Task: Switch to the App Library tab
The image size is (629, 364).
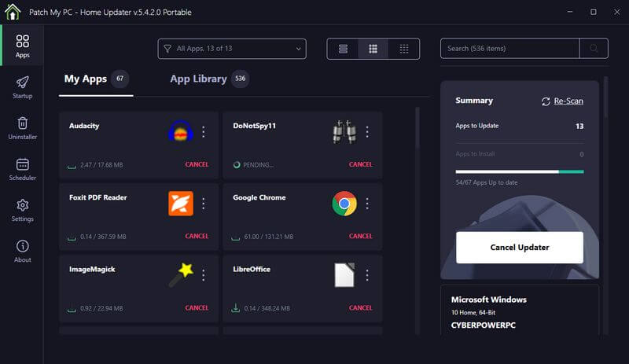Action: [199, 79]
